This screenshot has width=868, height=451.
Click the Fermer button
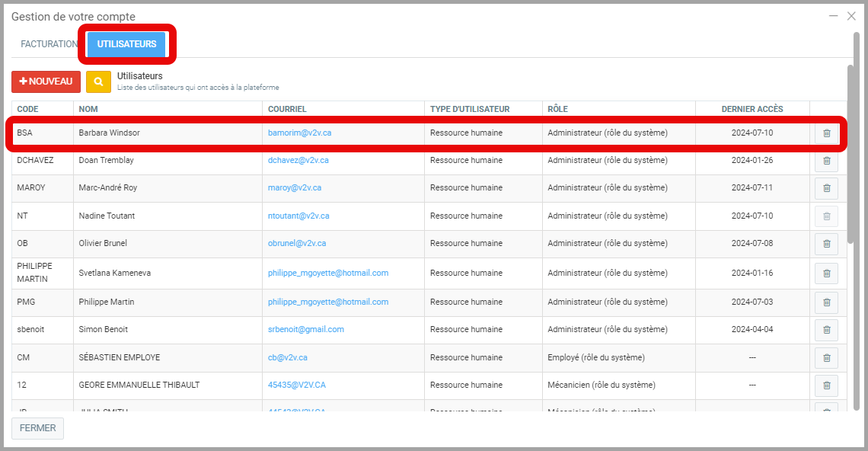37,428
